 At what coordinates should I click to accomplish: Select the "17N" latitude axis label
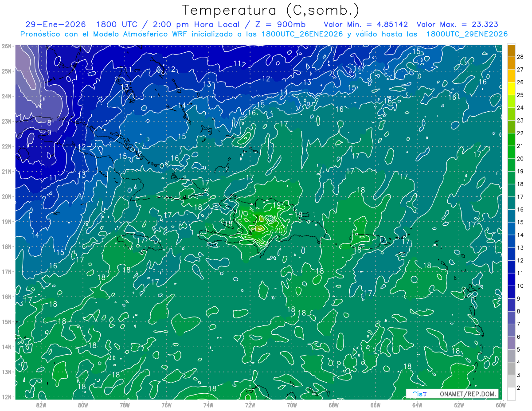tap(6, 272)
